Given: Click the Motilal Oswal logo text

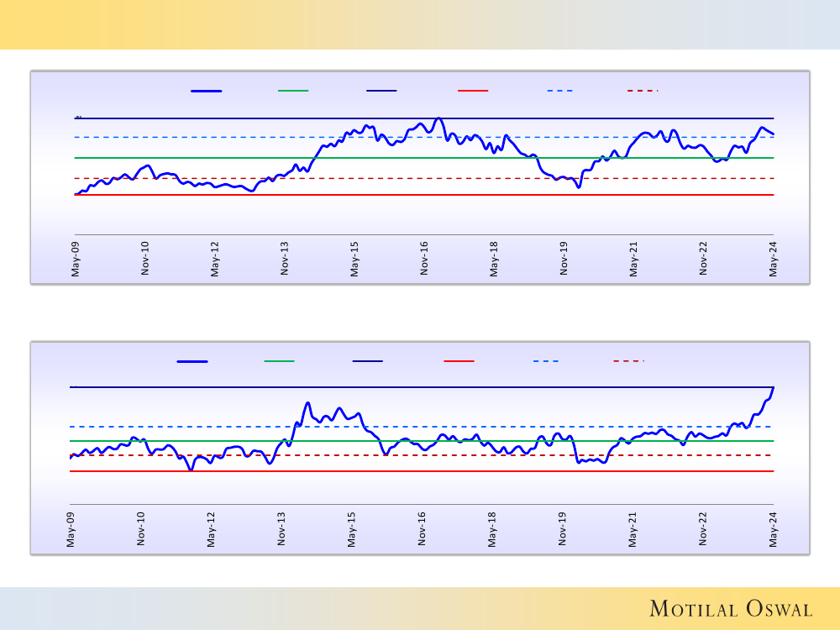Looking at the screenshot, I should pos(731,609).
